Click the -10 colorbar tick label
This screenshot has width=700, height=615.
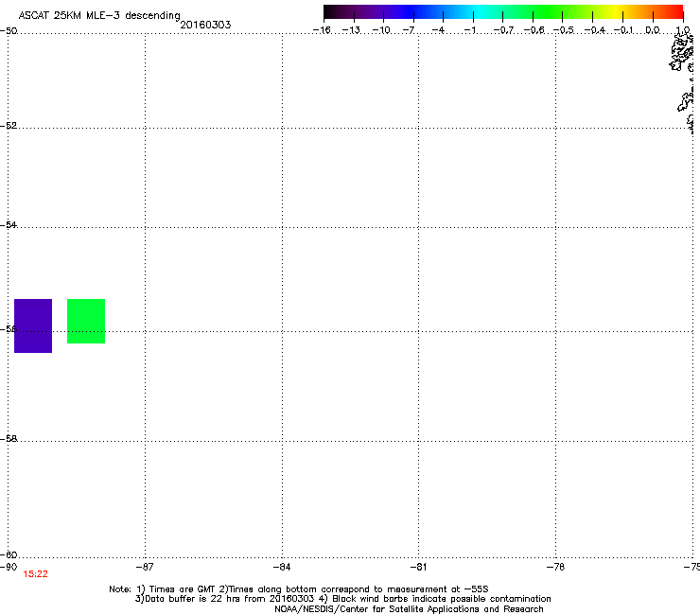click(x=381, y=30)
